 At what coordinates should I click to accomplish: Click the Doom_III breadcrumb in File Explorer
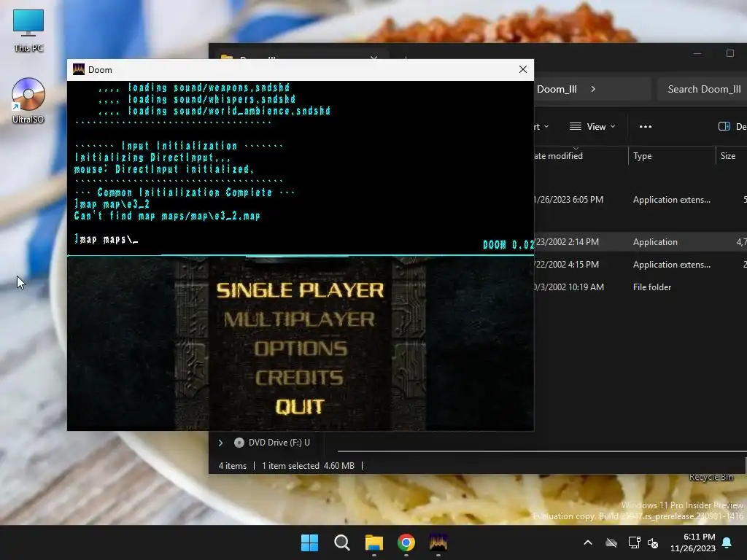coord(557,89)
